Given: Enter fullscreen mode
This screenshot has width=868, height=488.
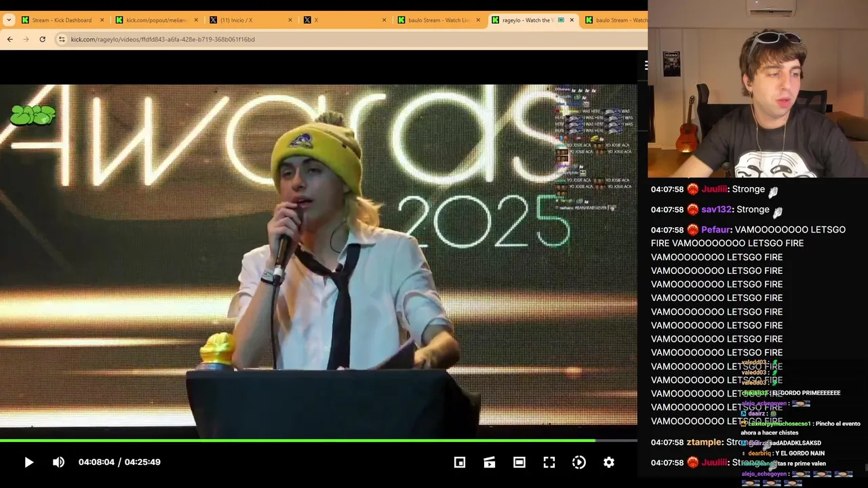Looking at the screenshot, I should coord(549,462).
